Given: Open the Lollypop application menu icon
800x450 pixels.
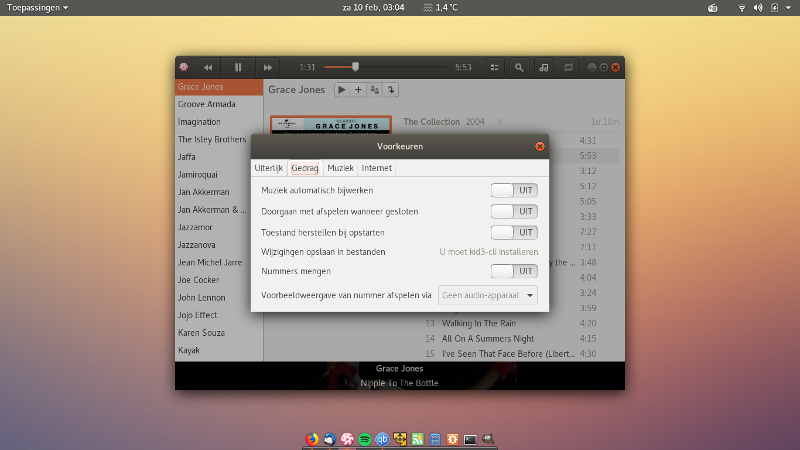Looking at the screenshot, I should pyautogui.click(x=184, y=67).
